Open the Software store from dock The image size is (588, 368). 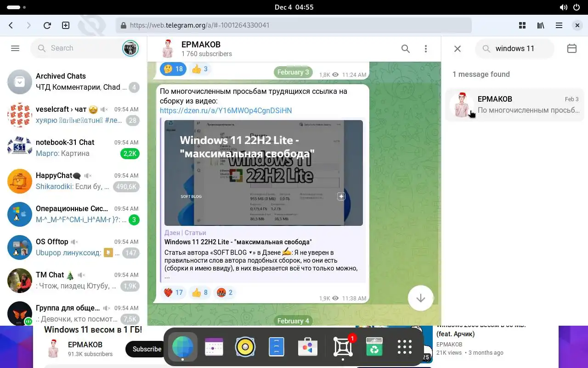point(308,347)
